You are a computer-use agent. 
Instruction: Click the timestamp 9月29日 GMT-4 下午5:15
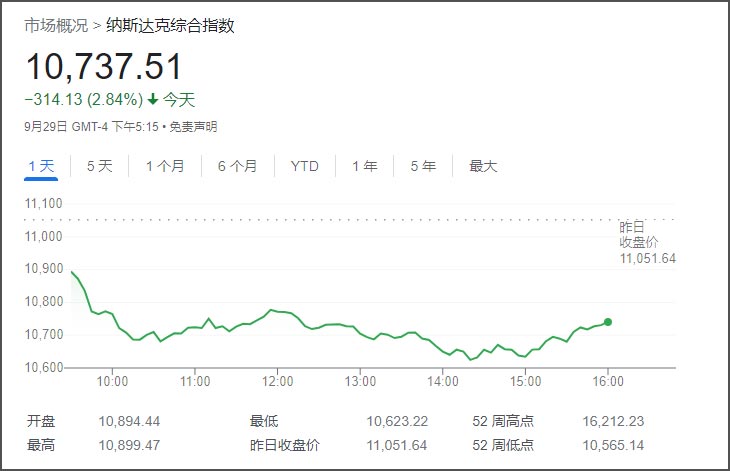coord(92,127)
